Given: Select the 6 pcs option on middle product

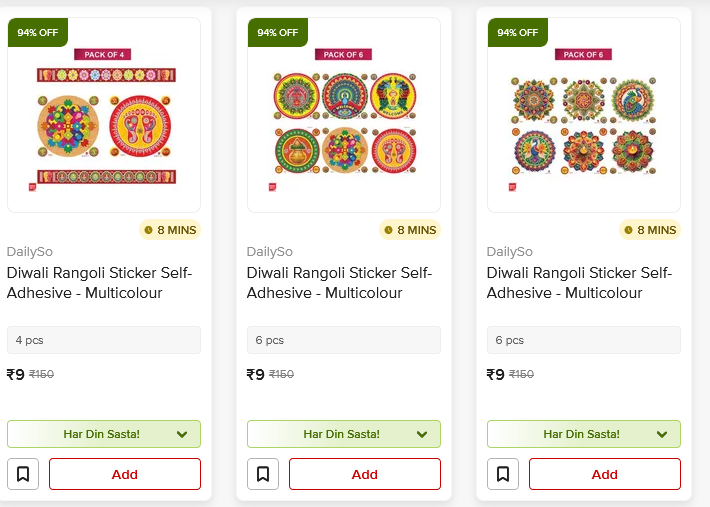Looking at the screenshot, I should pyautogui.click(x=344, y=340).
